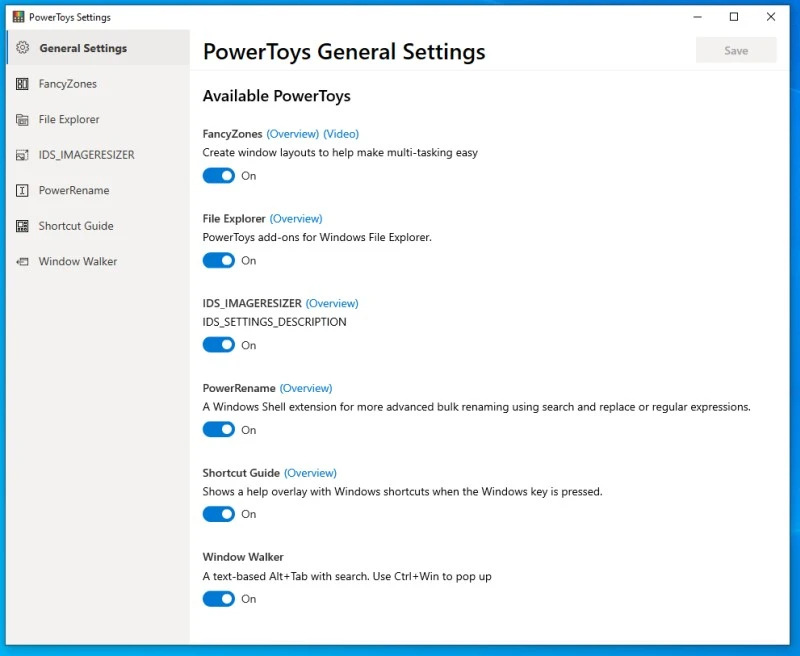800x656 pixels.
Task: Switch off the PowerRename toggle
Action: [x=218, y=429]
